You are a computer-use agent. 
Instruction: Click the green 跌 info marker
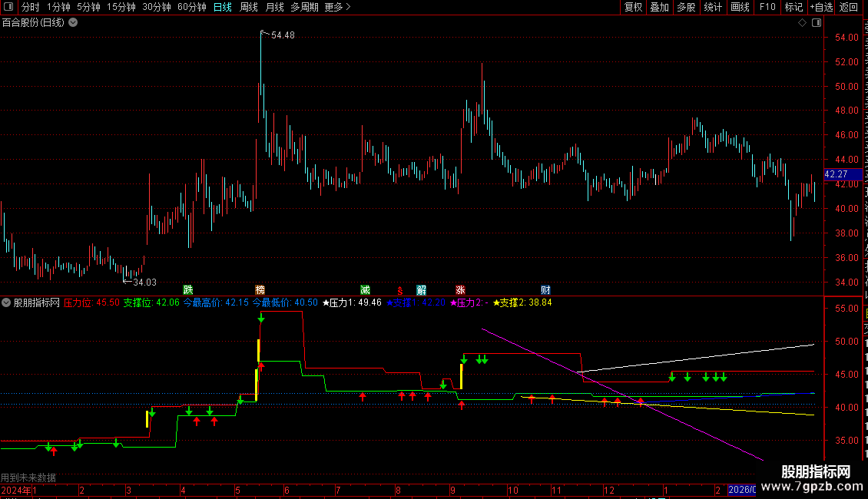tap(188, 290)
